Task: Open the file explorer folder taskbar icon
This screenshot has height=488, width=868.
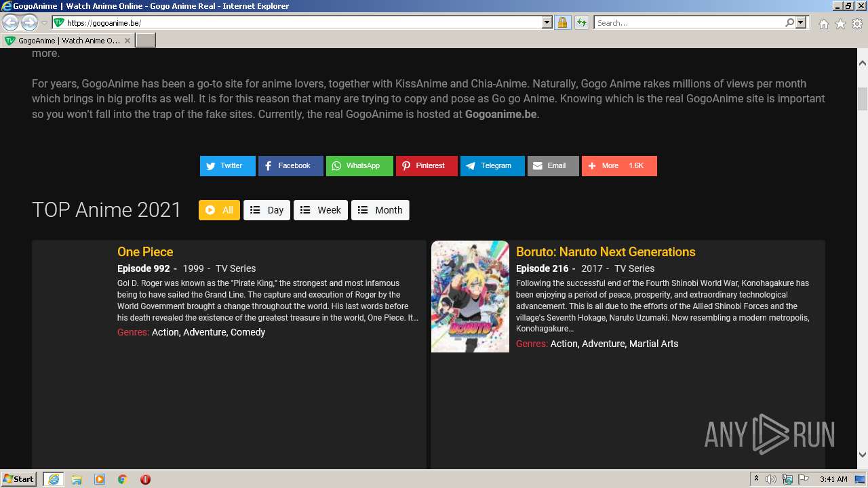Action: click(77, 479)
